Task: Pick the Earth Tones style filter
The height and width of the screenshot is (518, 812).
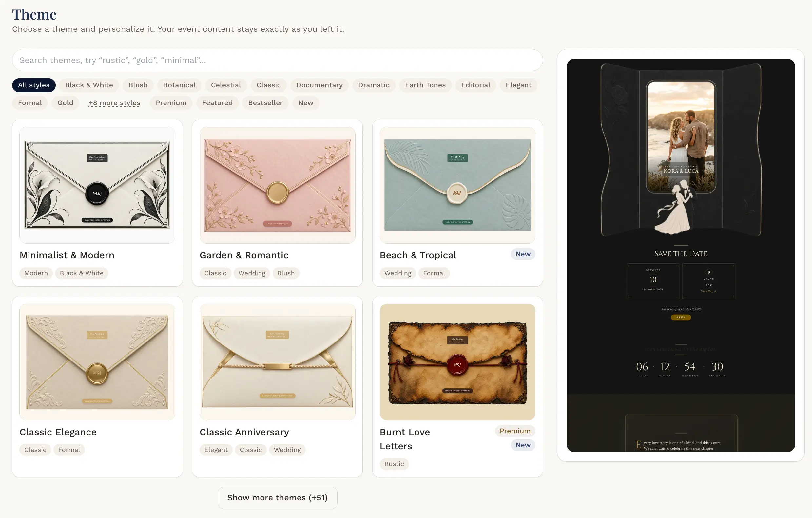Action: coord(425,85)
